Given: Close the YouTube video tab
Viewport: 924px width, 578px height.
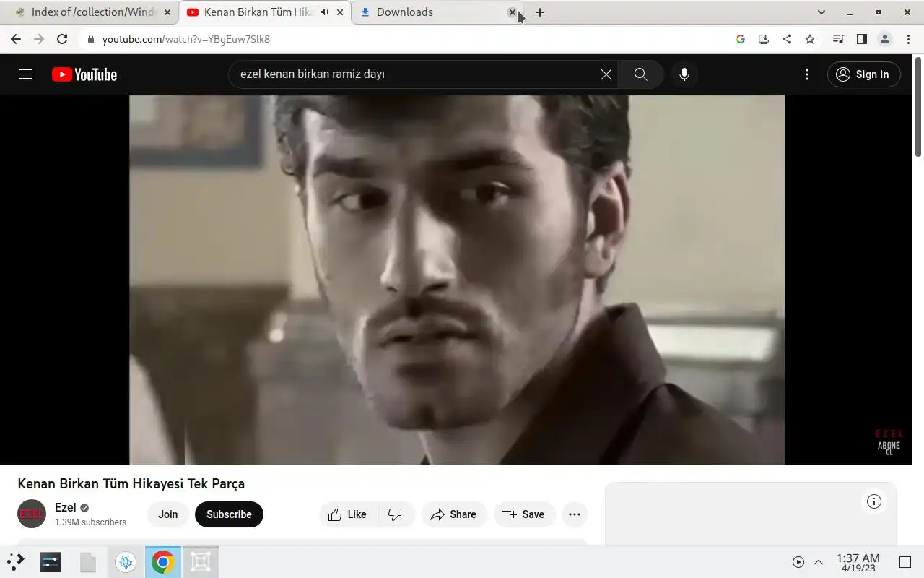Looking at the screenshot, I should (340, 12).
